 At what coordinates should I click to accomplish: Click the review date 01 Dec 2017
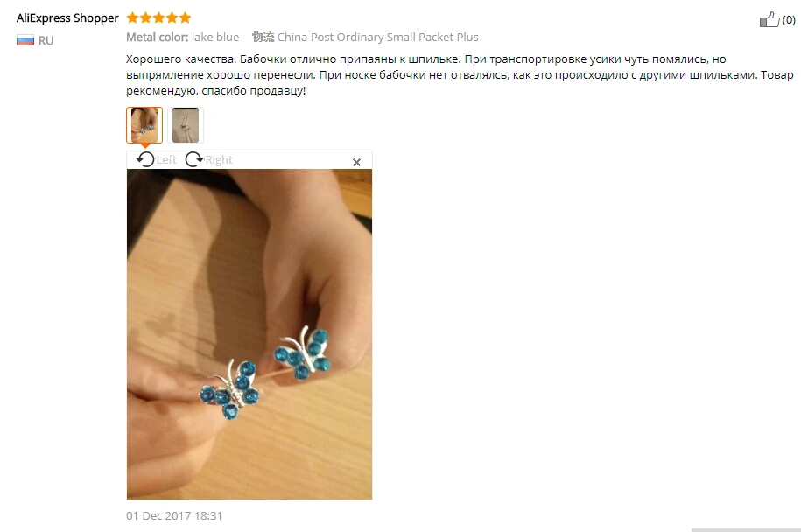click(x=174, y=515)
